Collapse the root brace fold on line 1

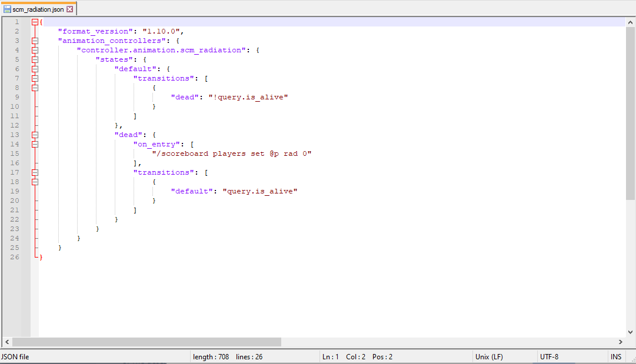[35, 22]
